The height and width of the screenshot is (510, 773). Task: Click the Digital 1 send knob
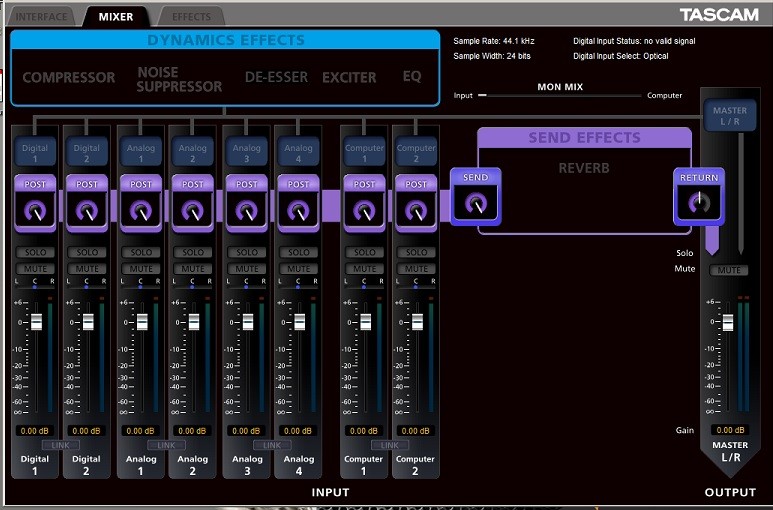(x=34, y=210)
